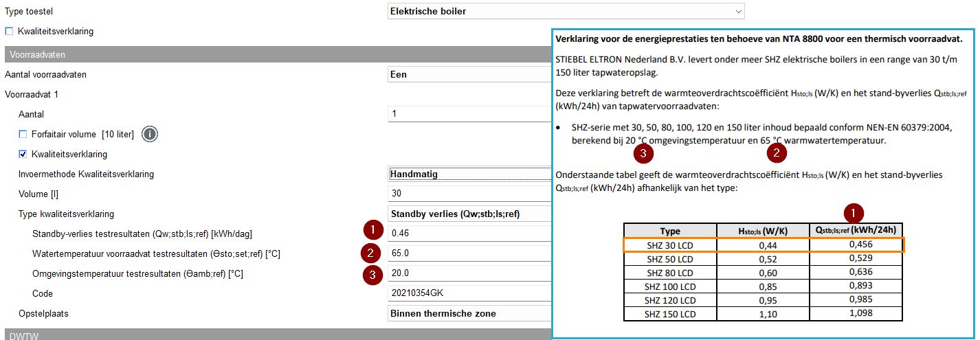This screenshot has width=980, height=340.
Task: Open the Aantal voorraadvaten dropdown showing Een
Action: (x=469, y=74)
